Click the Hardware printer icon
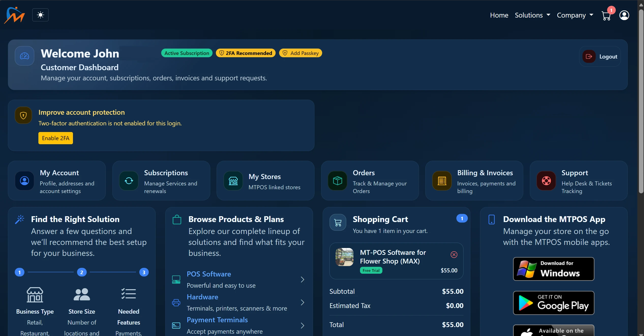The image size is (644, 336). tap(176, 302)
